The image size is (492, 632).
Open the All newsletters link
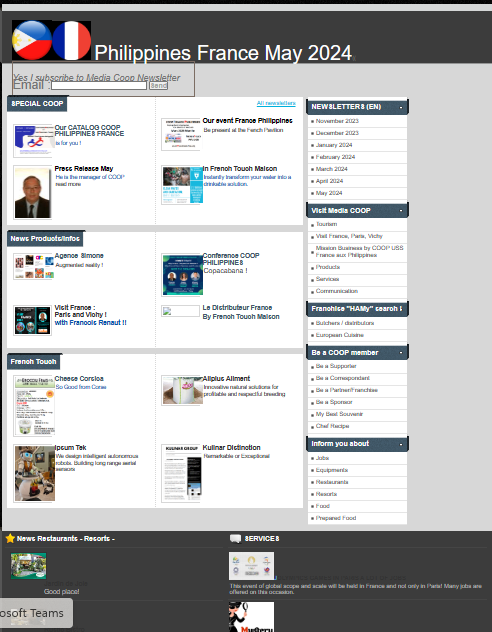[276, 103]
